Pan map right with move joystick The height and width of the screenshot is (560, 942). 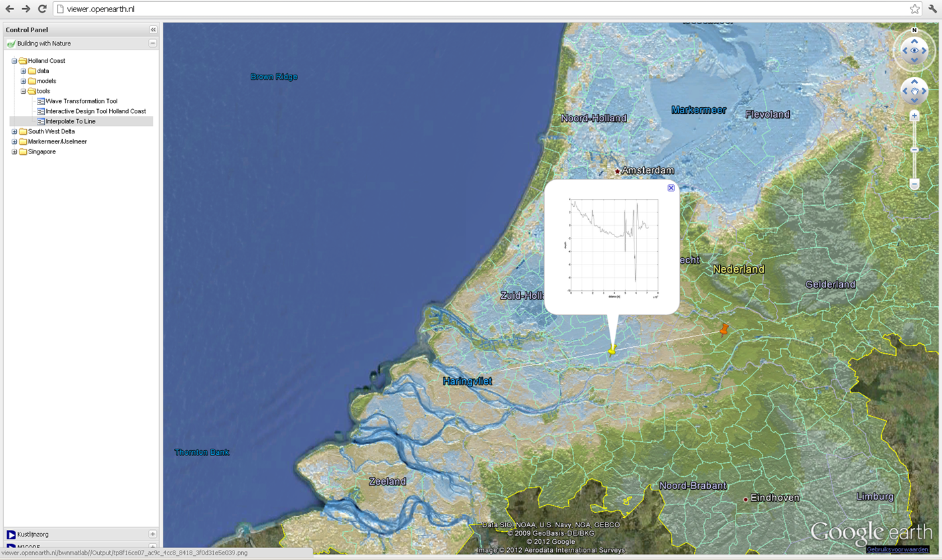pos(924,91)
